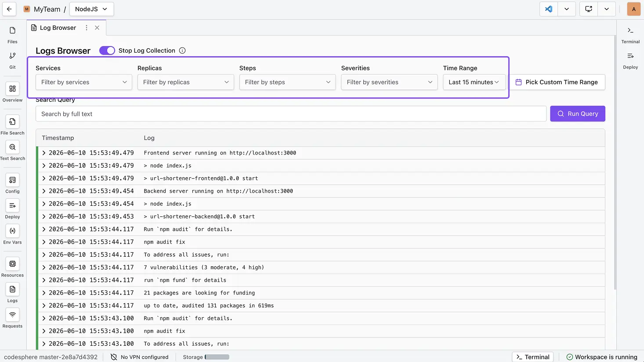This screenshot has width=644, height=362.
Task: Click the VS Code icon in header
Action: pos(549,9)
